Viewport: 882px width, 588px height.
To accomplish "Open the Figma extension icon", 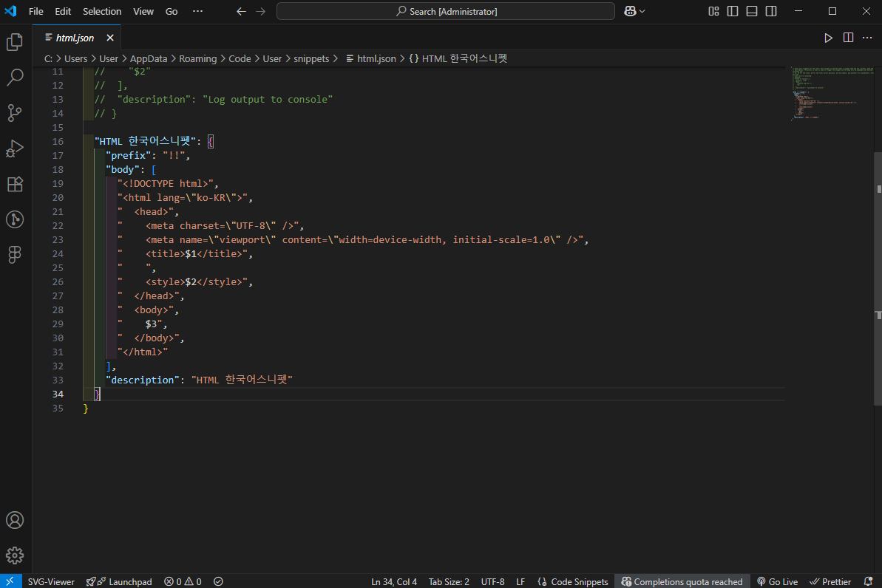I will [x=16, y=255].
